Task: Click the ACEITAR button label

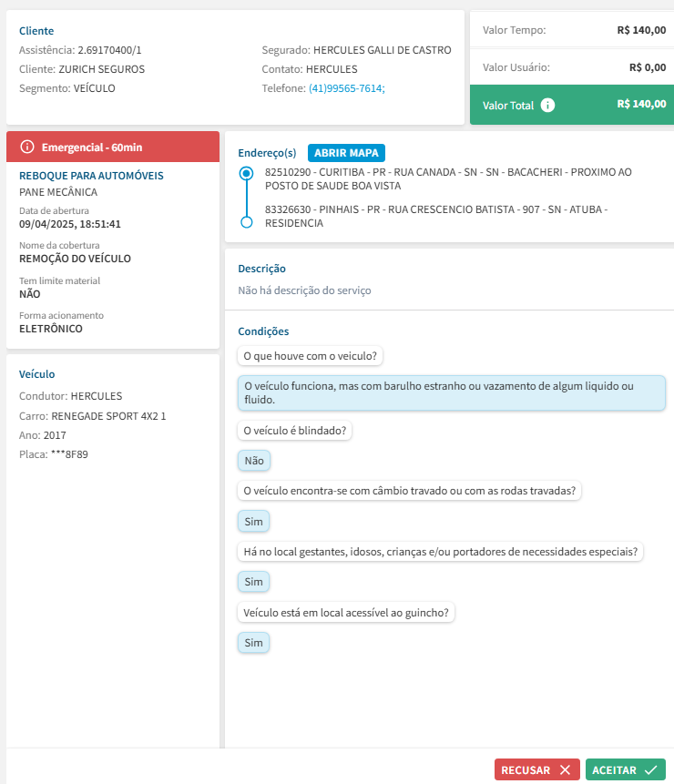Action: (614, 769)
